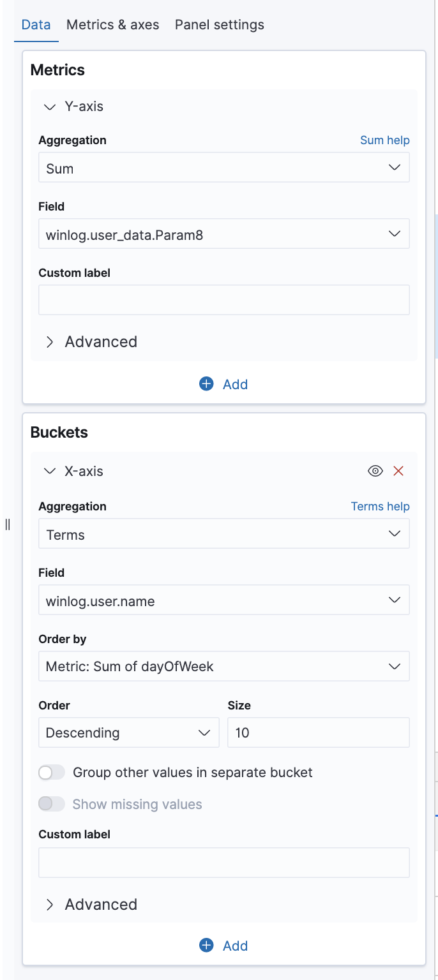The image size is (438, 980).
Task: Enable Group other values in separate bucket
Action: tap(52, 773)
